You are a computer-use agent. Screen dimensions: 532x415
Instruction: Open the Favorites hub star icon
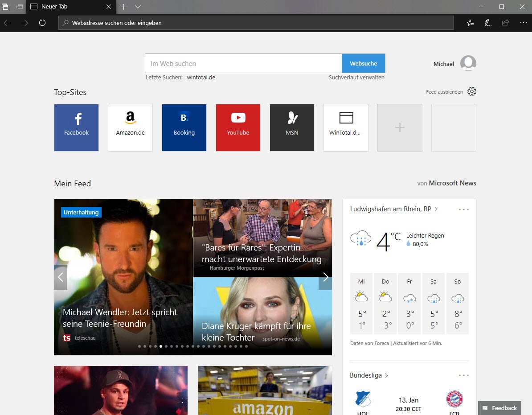470,23
